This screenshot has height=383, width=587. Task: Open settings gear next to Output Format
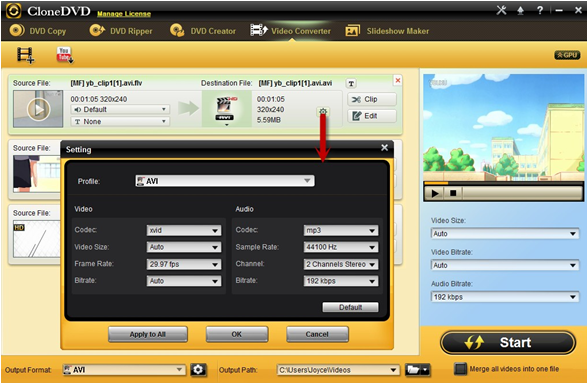click(x=198, y=370)
